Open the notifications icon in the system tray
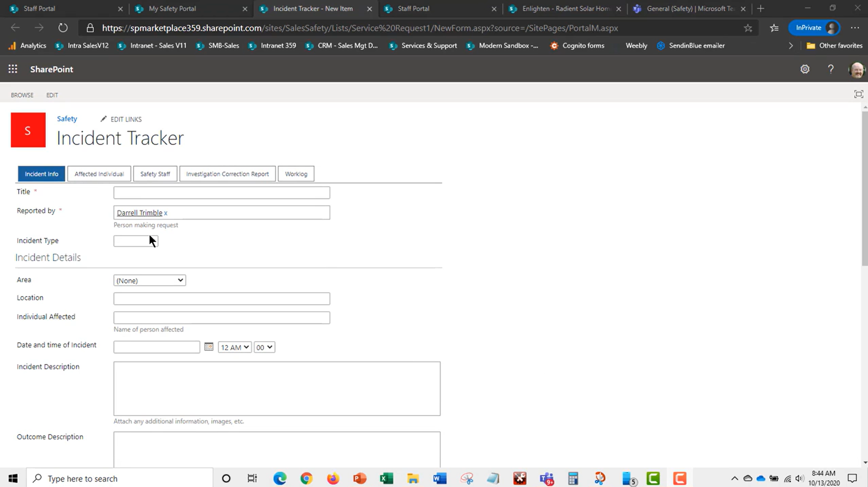 [x=852, y=478]
